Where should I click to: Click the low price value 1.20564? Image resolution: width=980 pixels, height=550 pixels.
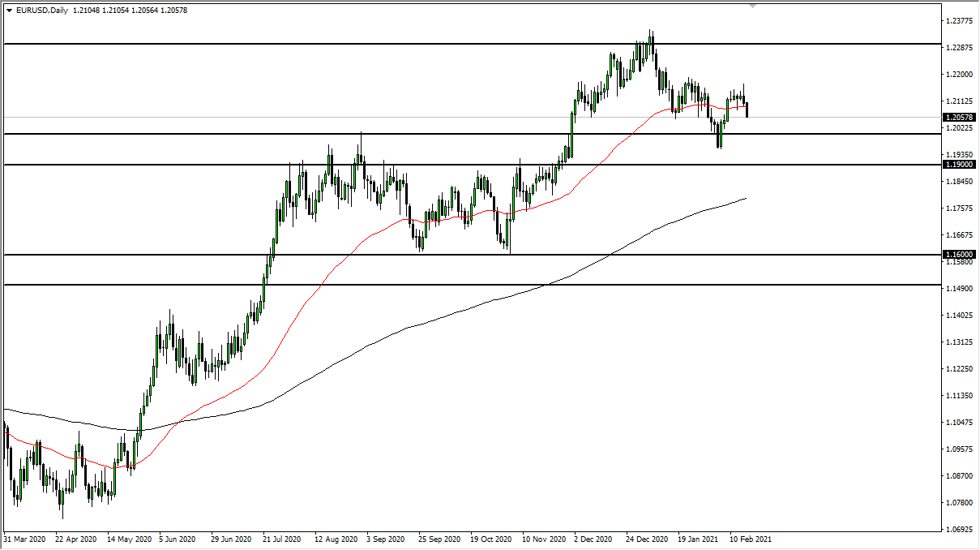point(145,11)
